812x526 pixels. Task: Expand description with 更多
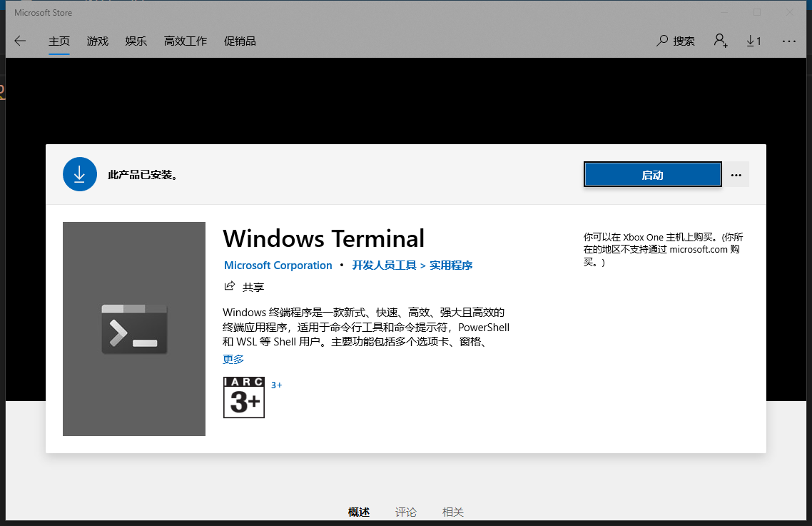(x=233, y=359)
